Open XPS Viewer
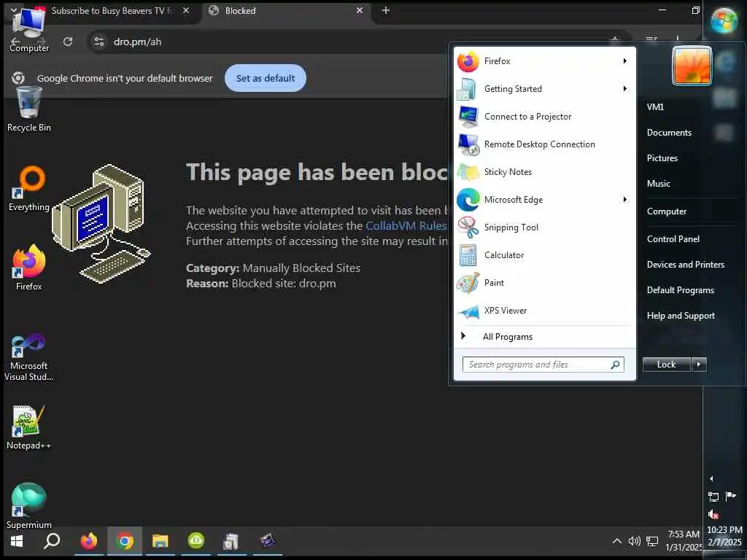 544,311
